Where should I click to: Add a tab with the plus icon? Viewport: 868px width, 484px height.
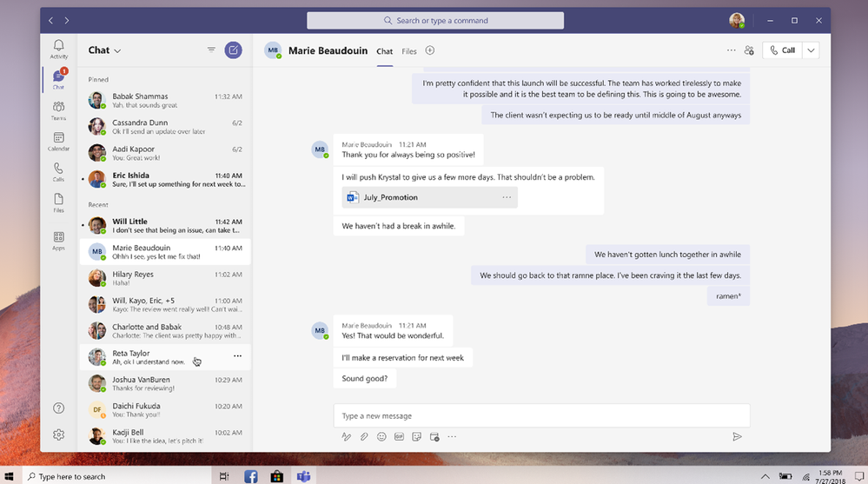pos(429,50)
